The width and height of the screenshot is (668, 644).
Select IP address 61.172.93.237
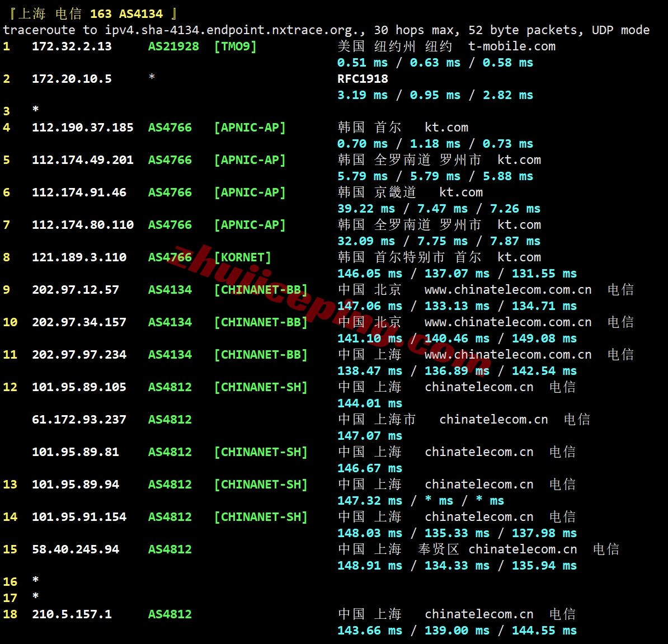point(79,420)
